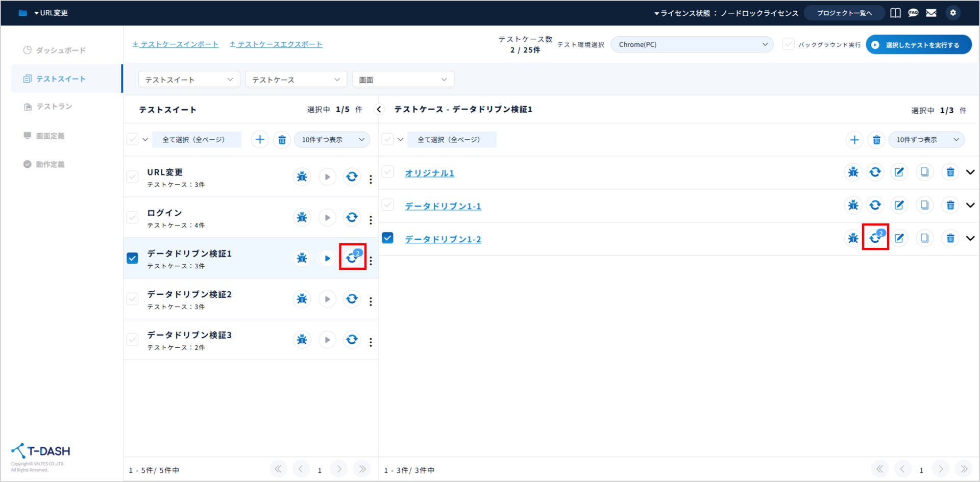Open the more options menu for ログイン suite
This screenshot has width=980, height=482.
point(371,220)
